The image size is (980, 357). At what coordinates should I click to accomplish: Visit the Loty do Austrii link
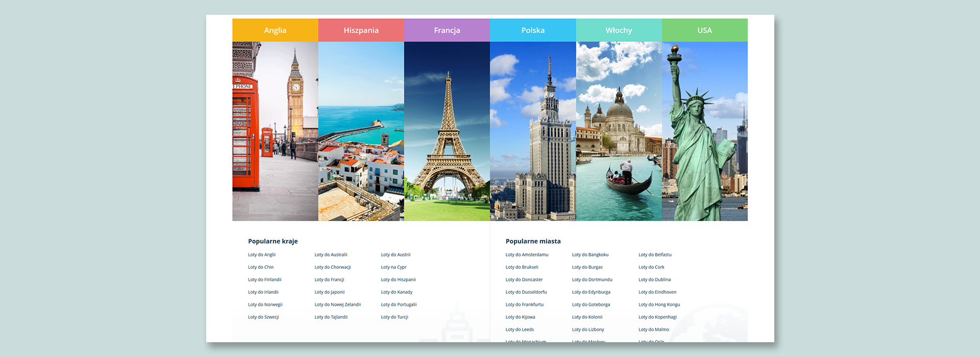click(x=396, y=254)
